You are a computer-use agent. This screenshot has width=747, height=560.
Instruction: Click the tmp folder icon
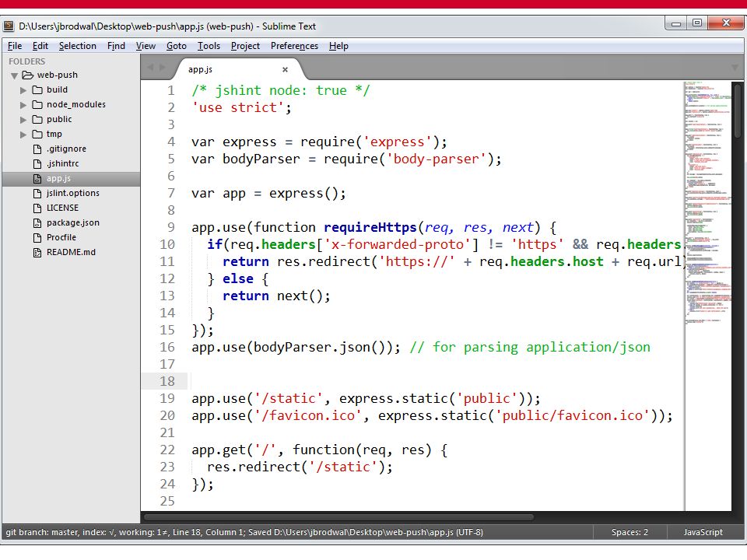pos(37,134)
